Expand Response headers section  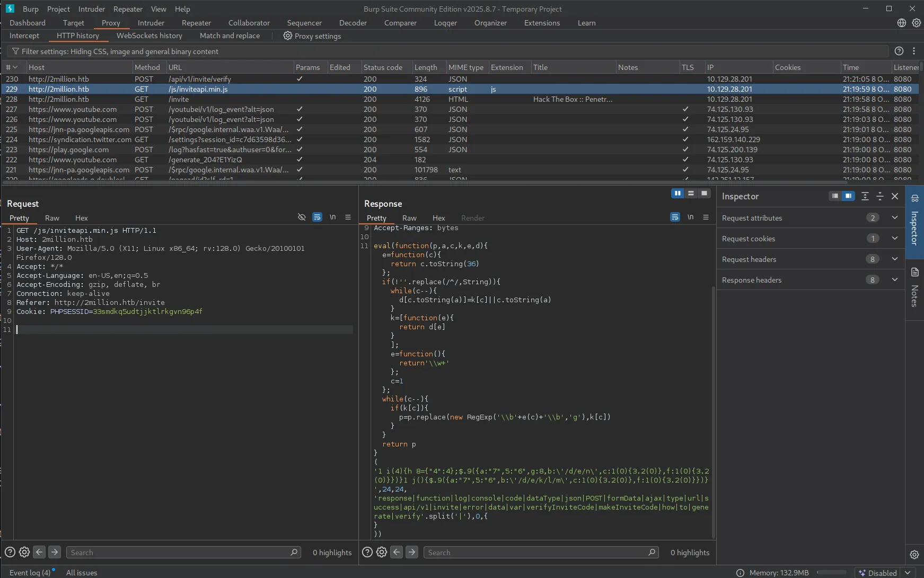coord(895,280)
